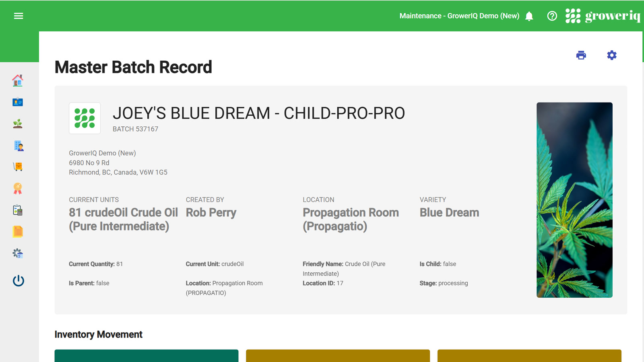
Task: Open batch record settings gear
Action: 612,55
